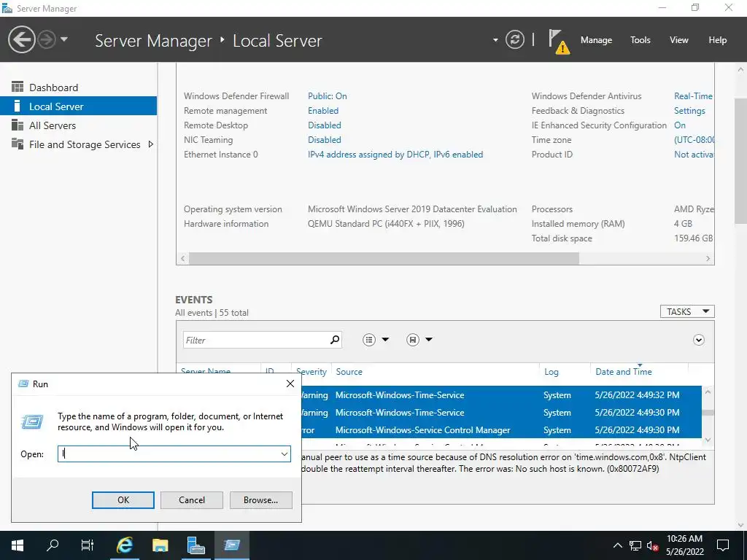Click properties scrollbar right arrow

coord(708,258)
